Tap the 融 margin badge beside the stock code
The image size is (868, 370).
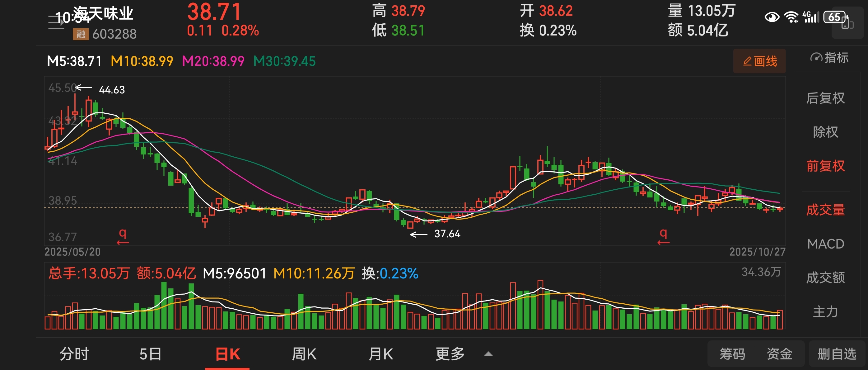[x=81, y=34]
